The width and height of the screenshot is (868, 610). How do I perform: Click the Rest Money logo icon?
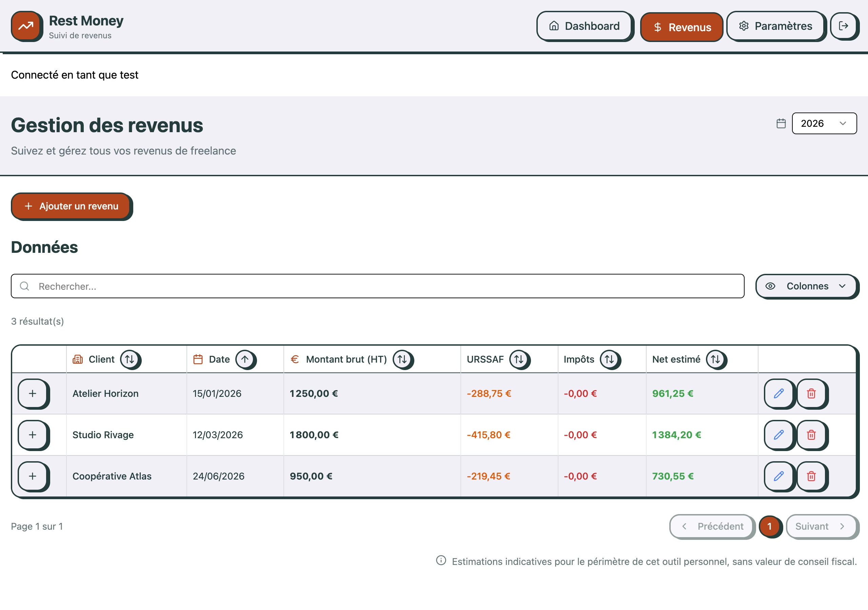[x=26, y=26]
